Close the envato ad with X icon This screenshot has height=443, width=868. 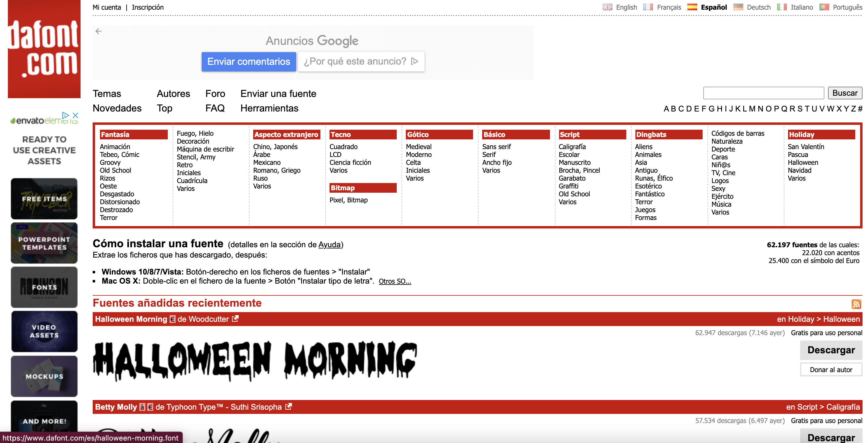point(75,115)
